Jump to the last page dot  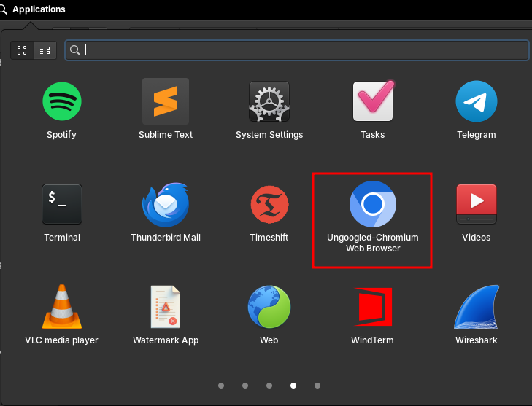coord(317,385)
